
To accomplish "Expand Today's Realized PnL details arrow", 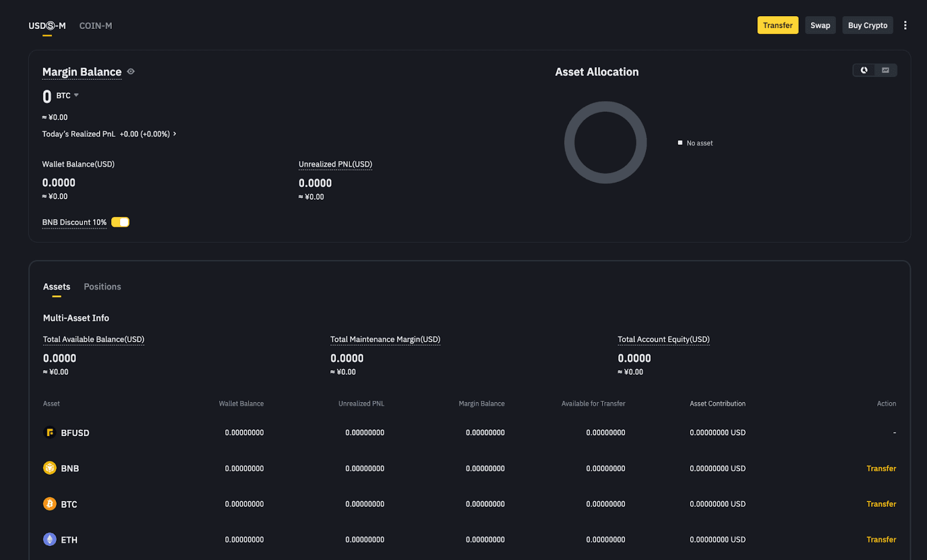I will click(174, 134).
